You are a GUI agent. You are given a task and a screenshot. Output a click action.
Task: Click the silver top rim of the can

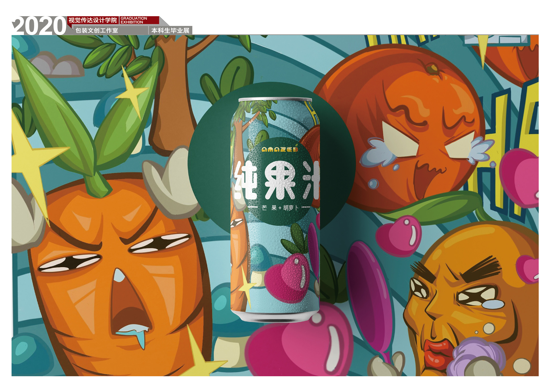point(275,99)
